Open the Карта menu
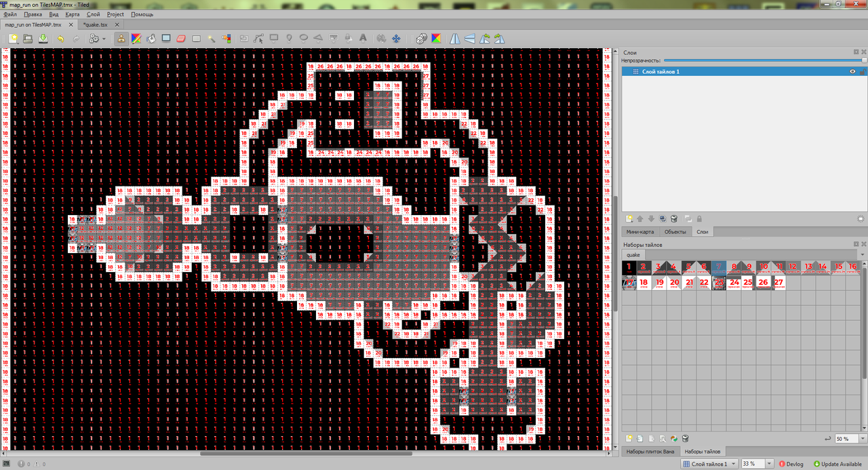Viewport: 868px width, 470px height. click(x=73, y=14)
